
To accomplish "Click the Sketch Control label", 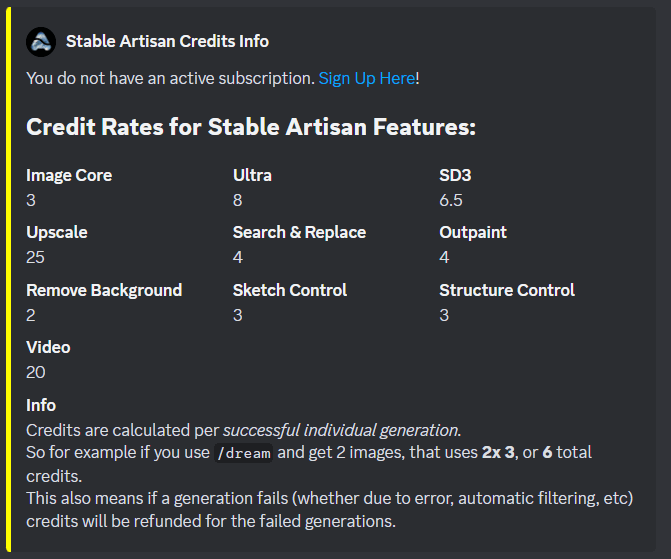I will (290, 290).
